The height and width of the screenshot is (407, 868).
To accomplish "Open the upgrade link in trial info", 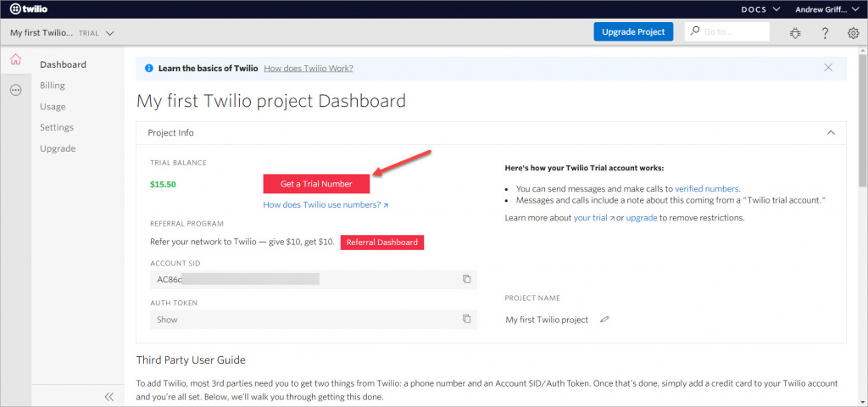I will pos(642,218).
